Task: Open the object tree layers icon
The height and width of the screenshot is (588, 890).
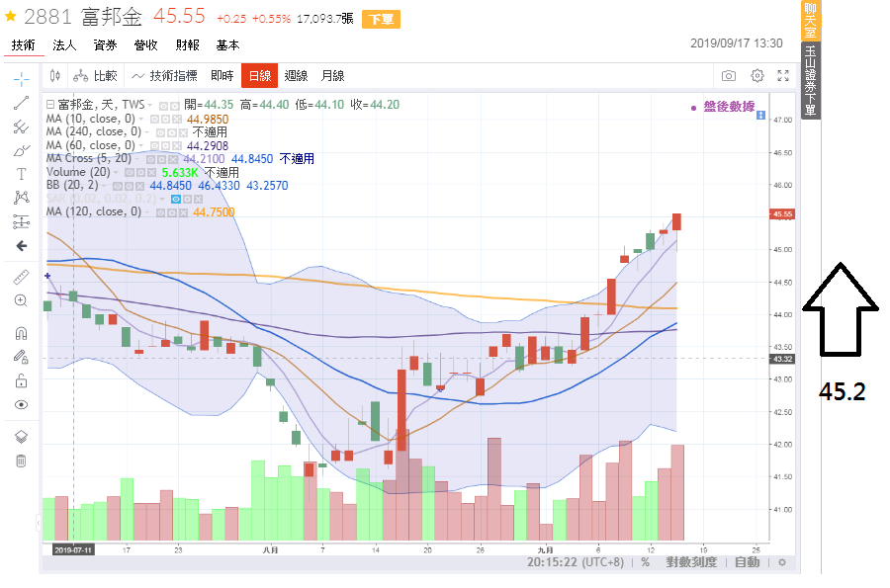Action: pyautogui.click(x=21, y=437)
